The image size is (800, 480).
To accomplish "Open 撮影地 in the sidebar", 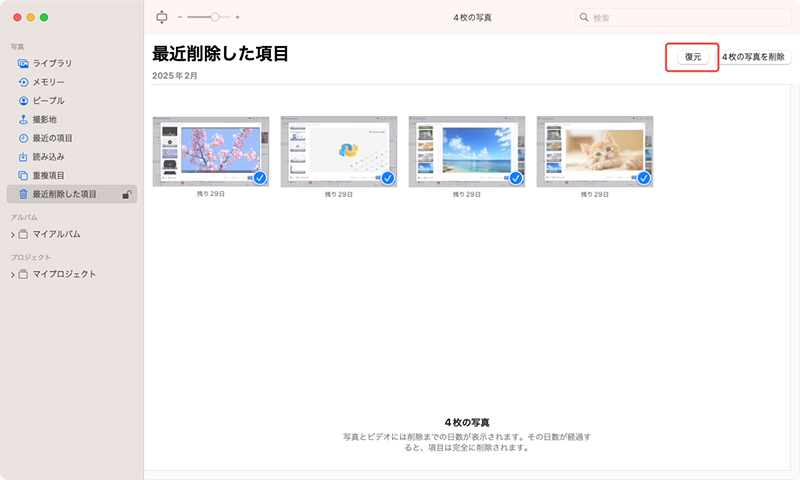I will (72, 119).
